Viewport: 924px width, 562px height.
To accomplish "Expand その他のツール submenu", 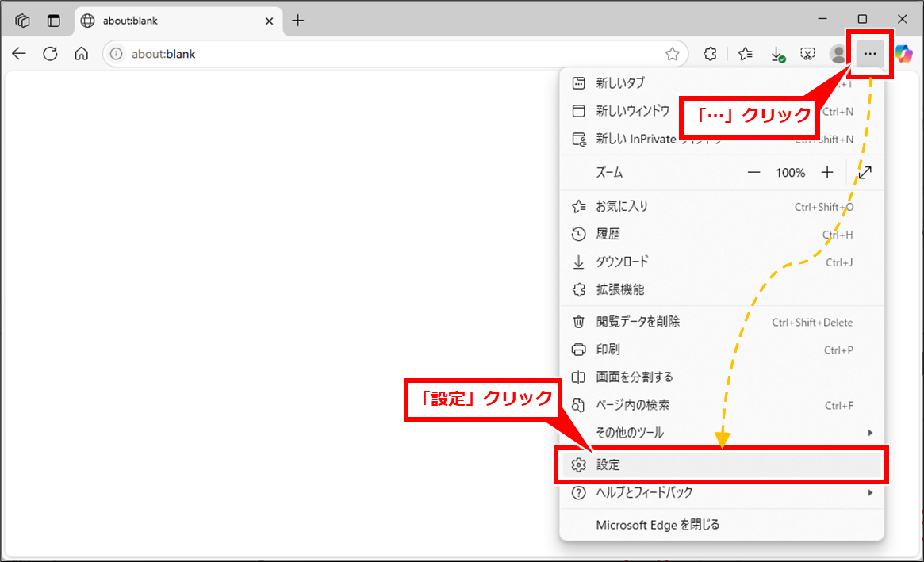I will click(x=721, y=432).
